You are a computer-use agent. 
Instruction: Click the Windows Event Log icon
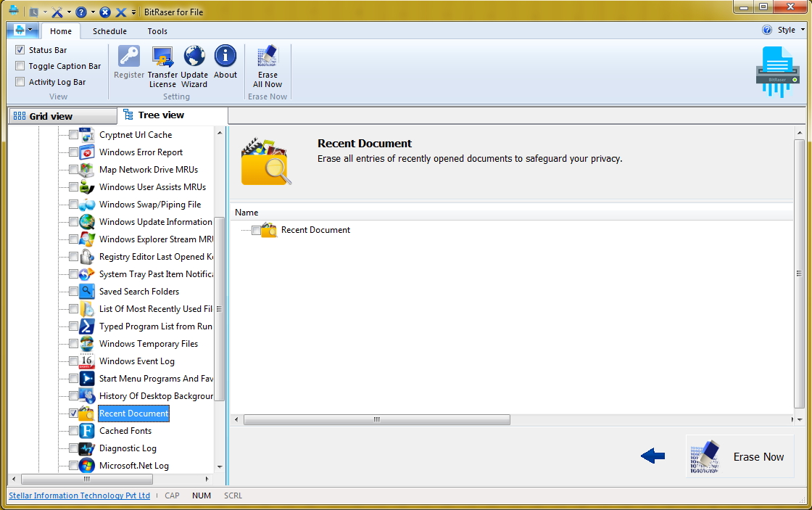(x=87, y=361)
